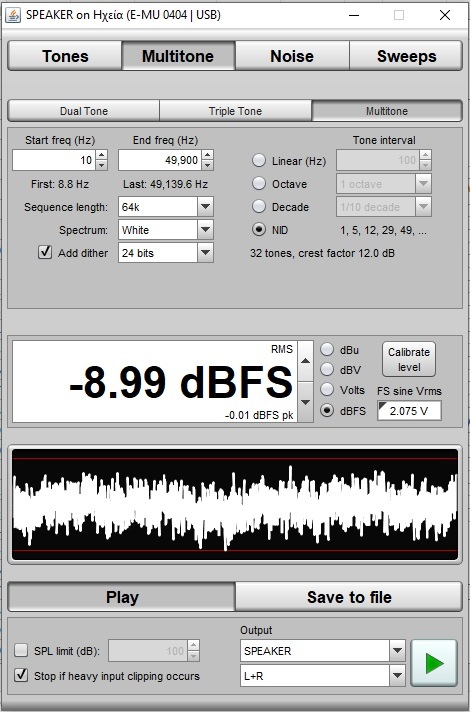This screenshot has width=472, height=712.
Task: Click the -8.99 dBFS level display
Action: pyautogui.click(x=155, y=381)
